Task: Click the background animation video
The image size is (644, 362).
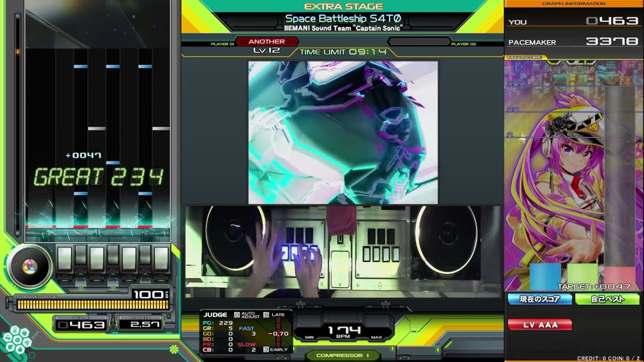Action: click(343, 132)
